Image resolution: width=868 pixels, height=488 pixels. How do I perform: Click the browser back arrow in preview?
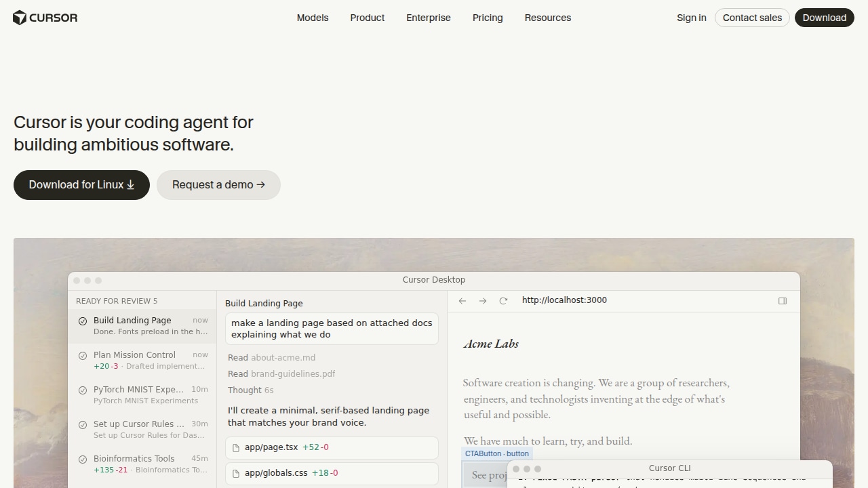pos(462,301)
